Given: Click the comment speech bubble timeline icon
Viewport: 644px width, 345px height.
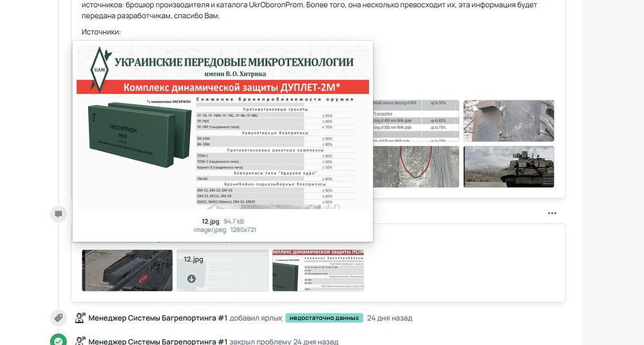Looking at the screenshot, I should point(59,214).
